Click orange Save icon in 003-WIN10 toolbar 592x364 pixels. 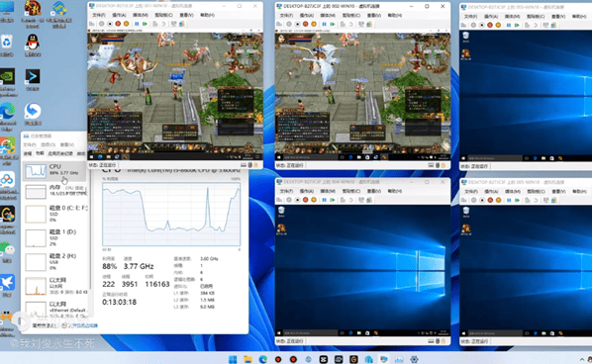(x=498, y=26)
